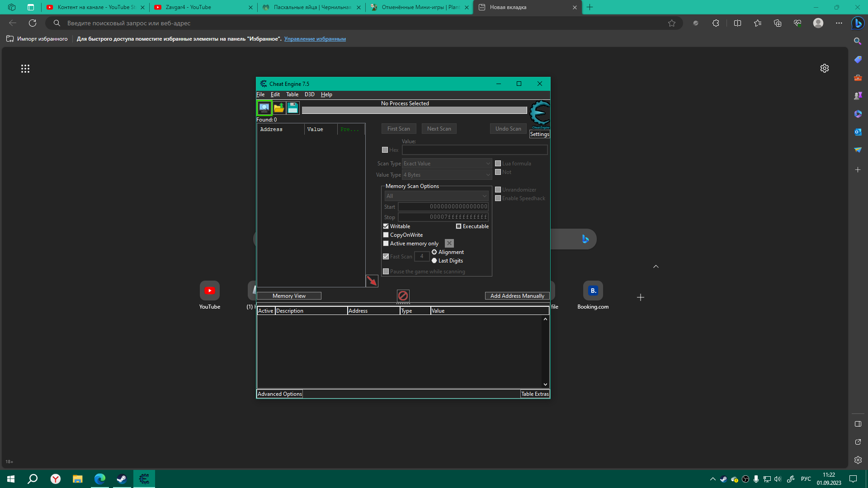The width and height of the screenshot is (868, 488).
Task: Open the Table menu
Action: (x=292, y=94)
